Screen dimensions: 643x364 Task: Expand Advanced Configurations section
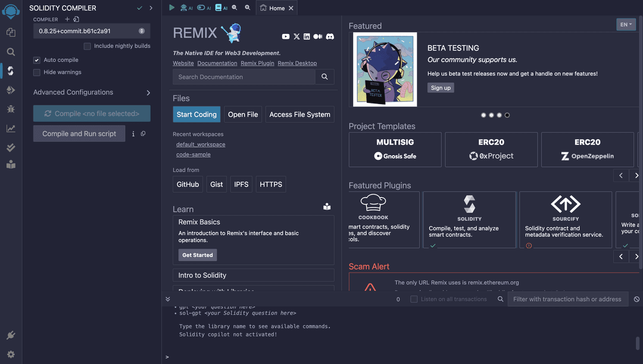[92, 93]
